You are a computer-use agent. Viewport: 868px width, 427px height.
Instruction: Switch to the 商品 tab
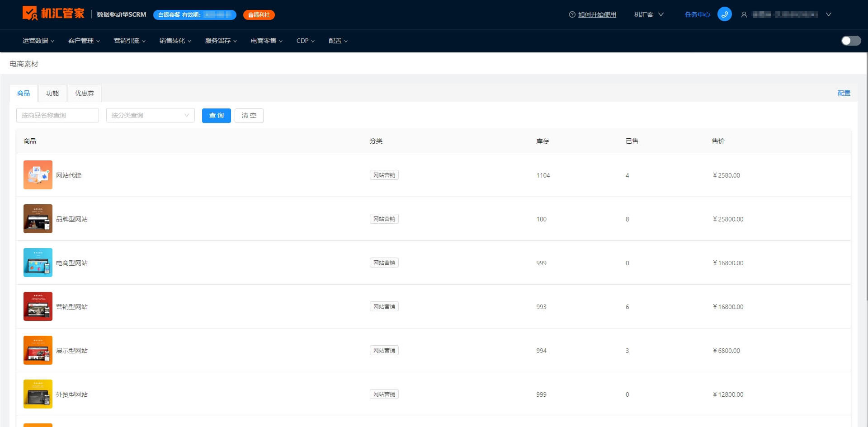point(24,93)
